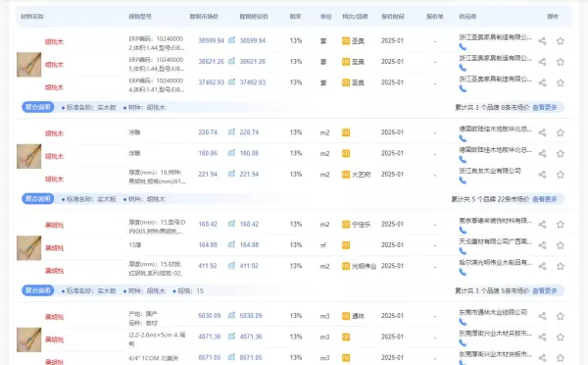Click the 规格型号 column header
Screen dimensions: 588x365
(x=140, y=17)
